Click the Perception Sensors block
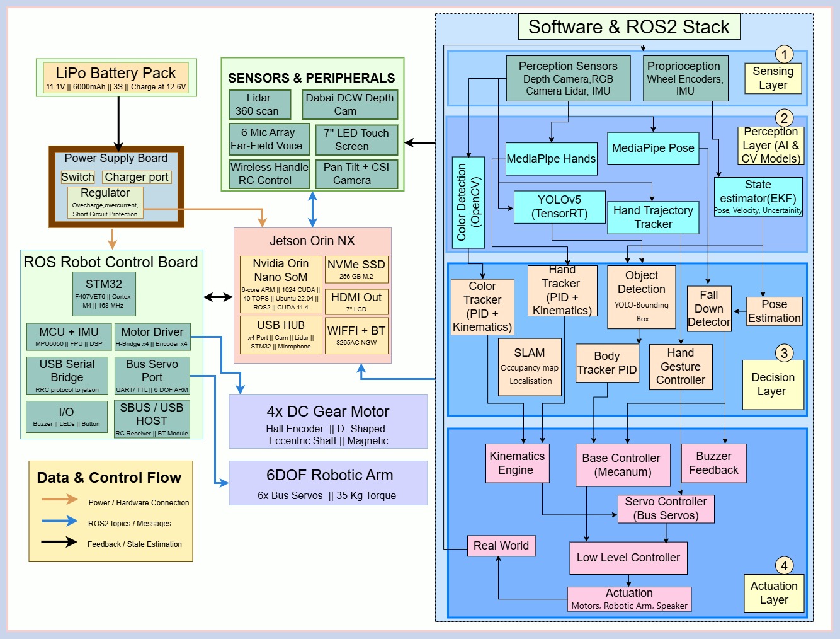840x639 pixels. click(x=568, y=78)
